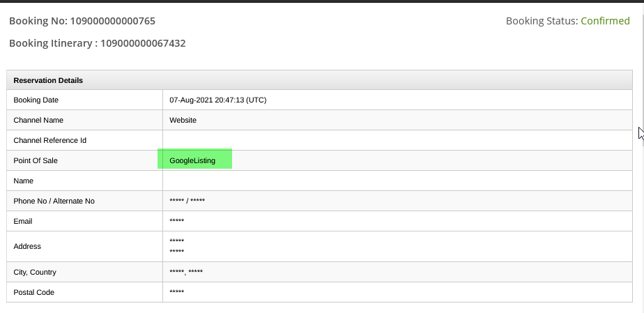The height and width of the screenshot is (313, 644).
Task: Select the Email label
Action: pos(22,221)
